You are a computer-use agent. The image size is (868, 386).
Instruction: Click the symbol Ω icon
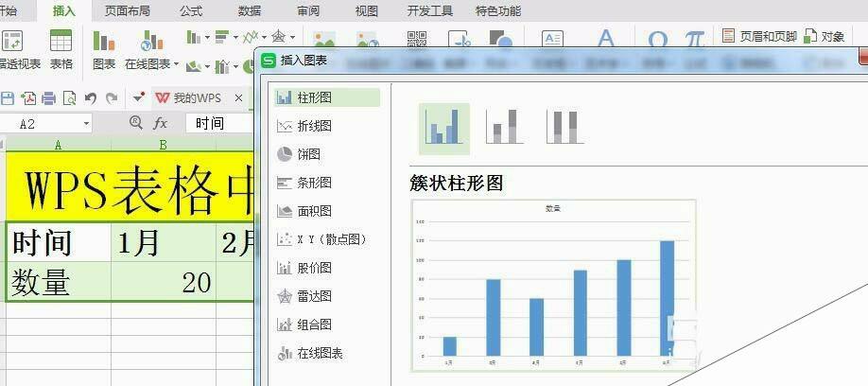[x=657, y=39]
